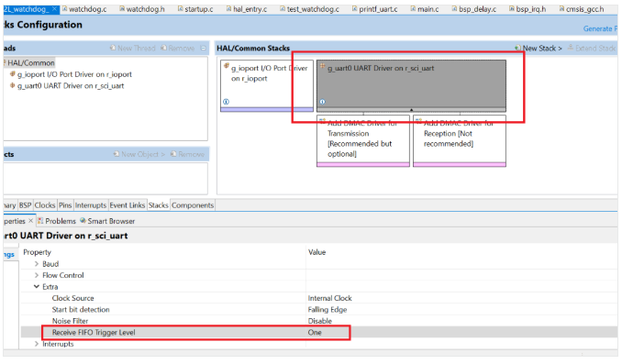The width and height of the screenshot is (622, 364).
Task: Click New Thread button
Action: tap(132, 48)
